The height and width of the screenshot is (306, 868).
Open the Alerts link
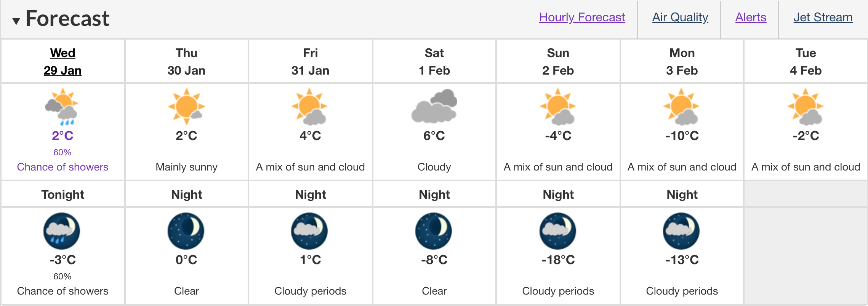click(751, 17)
